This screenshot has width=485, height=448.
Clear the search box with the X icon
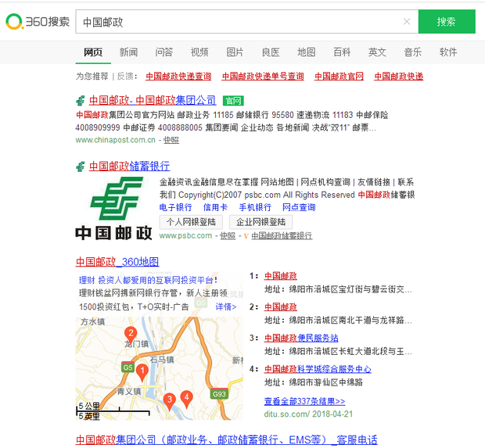coord(407,22)
